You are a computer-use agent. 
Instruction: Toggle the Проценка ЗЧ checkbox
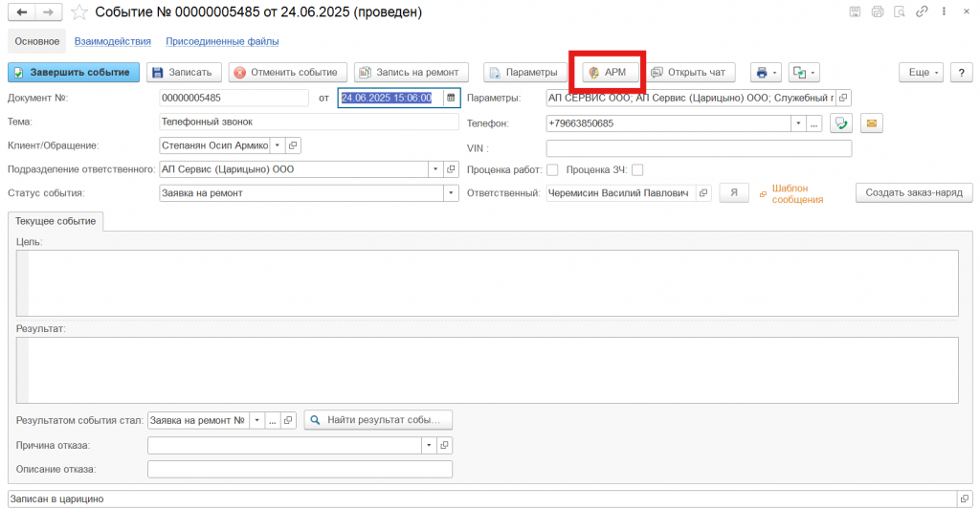tap(637, 170)
